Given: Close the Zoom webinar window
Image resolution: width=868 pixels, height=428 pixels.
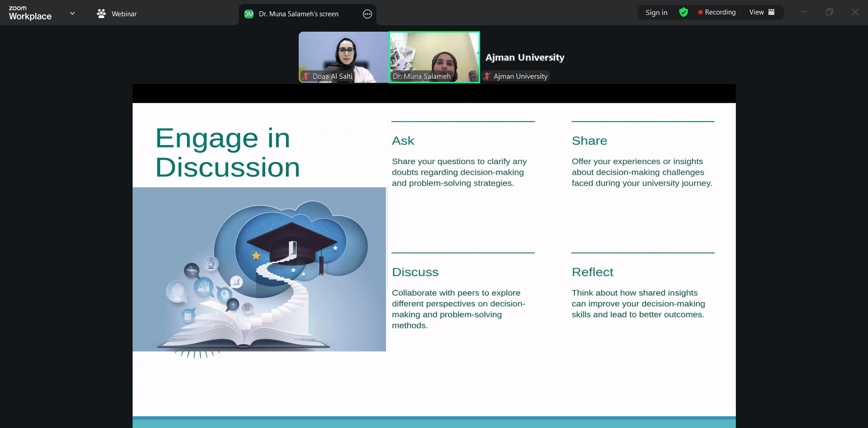Looking at the screenshot, I should (854, 12).
